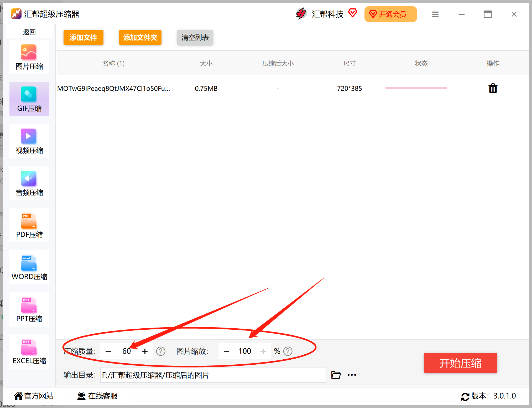The width and height of the screenshot is (532, 408).
Task: Select the GIF压缩 sidebar tool
Action: tap(29, 99)
